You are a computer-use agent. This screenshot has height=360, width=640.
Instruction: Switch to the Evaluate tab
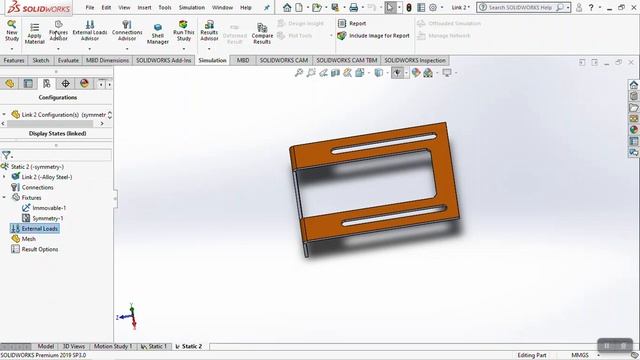point(68,60)
